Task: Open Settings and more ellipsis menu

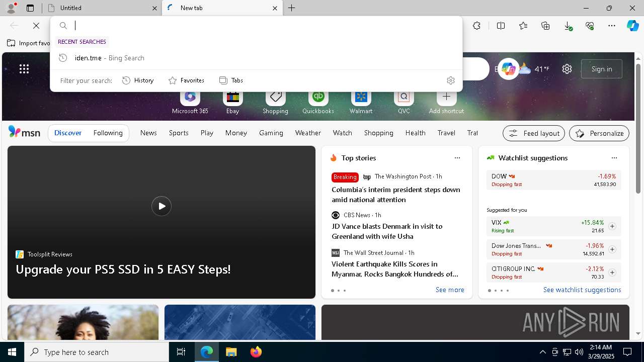Action: (x=612, y=26)
